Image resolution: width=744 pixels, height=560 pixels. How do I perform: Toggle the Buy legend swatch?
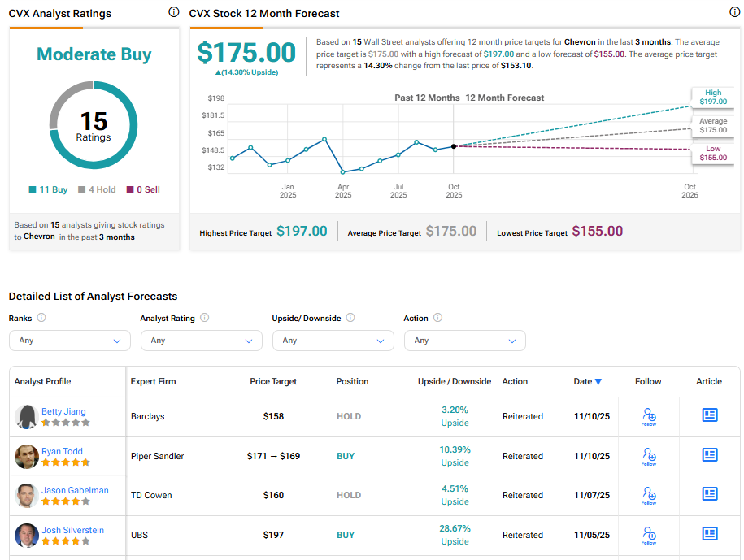(x=33, y=189)
